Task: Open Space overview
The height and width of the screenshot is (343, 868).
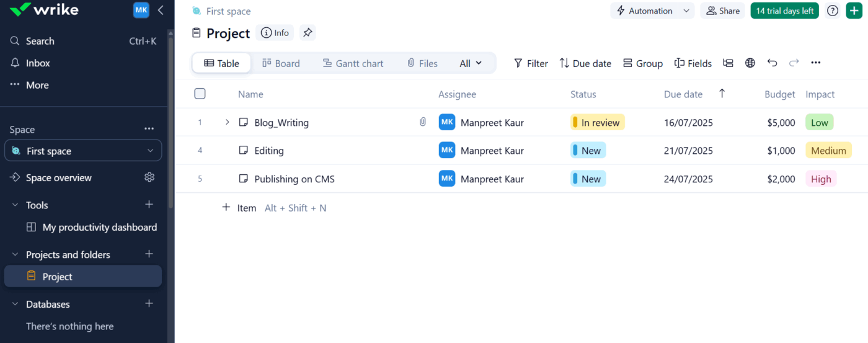Action: [x=59, y=178]
